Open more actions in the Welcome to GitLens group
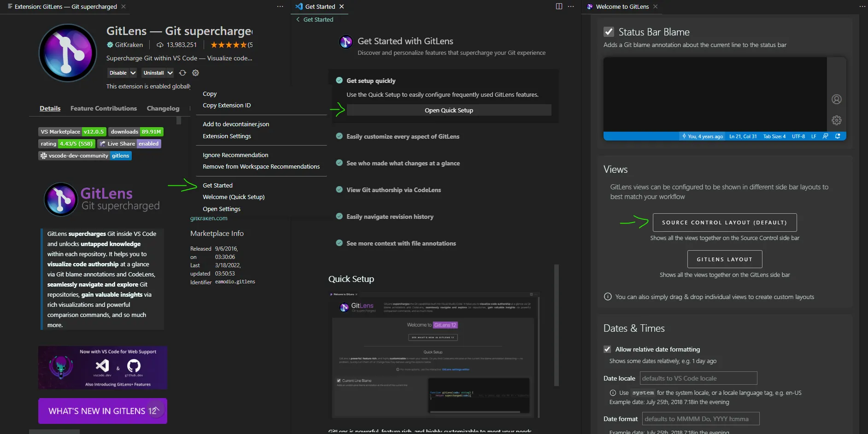The height and width of the screenshot is (434, 868). click(x=862, y=6)
